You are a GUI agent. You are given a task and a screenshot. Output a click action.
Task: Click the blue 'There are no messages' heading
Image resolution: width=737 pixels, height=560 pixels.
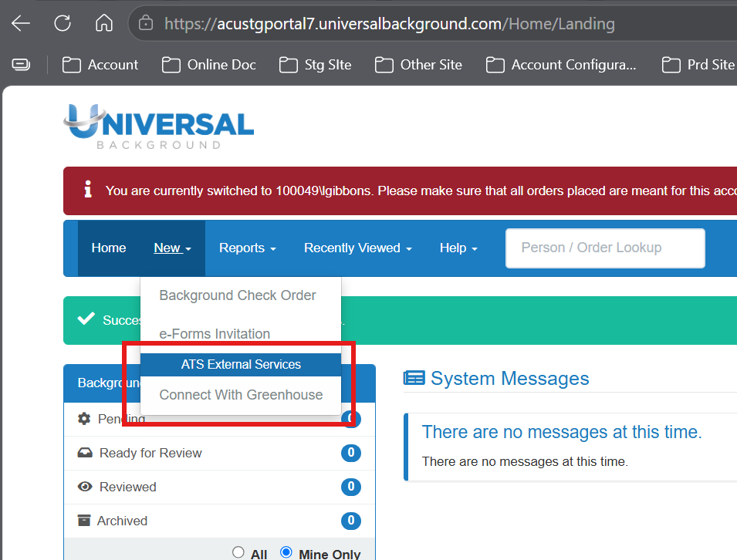[562, 432]
